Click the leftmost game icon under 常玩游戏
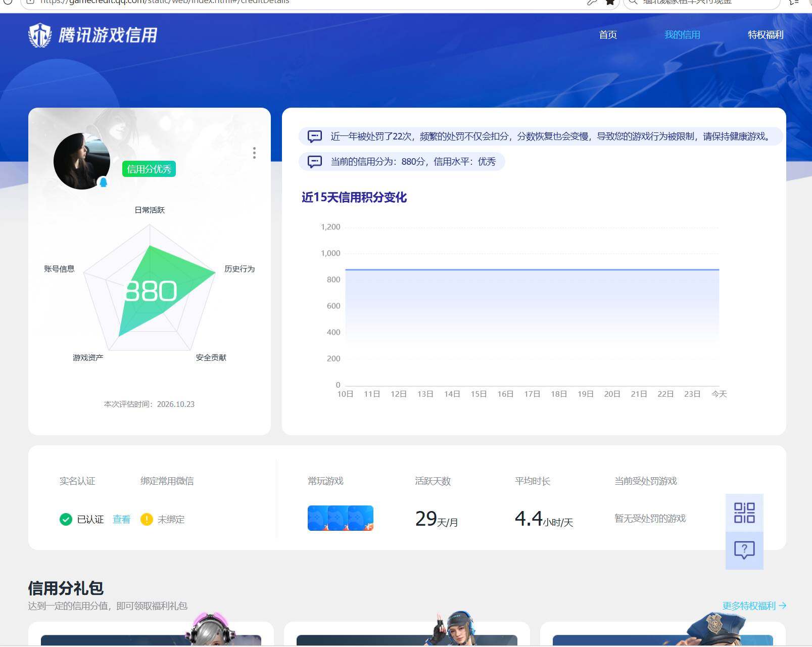Image resolution: width=812 pixels, height=647 pixels. click(x=318, y=518)
